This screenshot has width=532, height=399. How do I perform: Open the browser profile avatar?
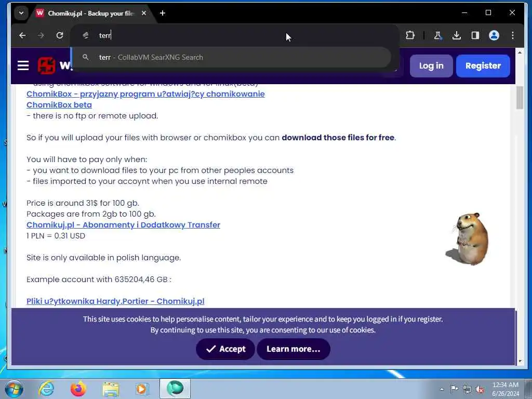click(494, 35)
